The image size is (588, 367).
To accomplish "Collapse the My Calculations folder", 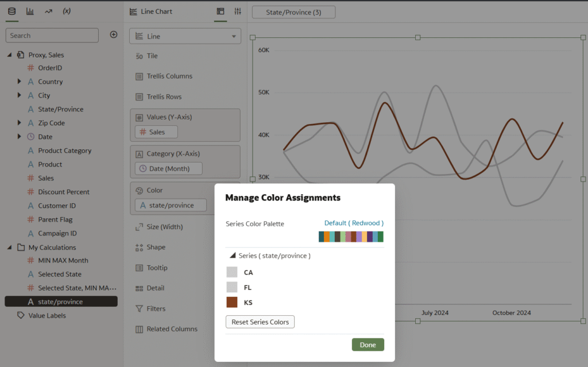I will point(9,248).
